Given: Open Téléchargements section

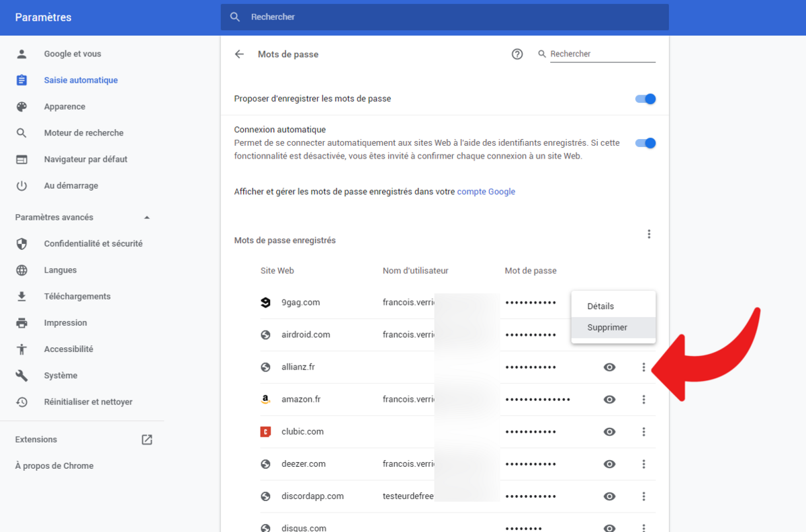Looking at the screenshot, I should (77, 296).
